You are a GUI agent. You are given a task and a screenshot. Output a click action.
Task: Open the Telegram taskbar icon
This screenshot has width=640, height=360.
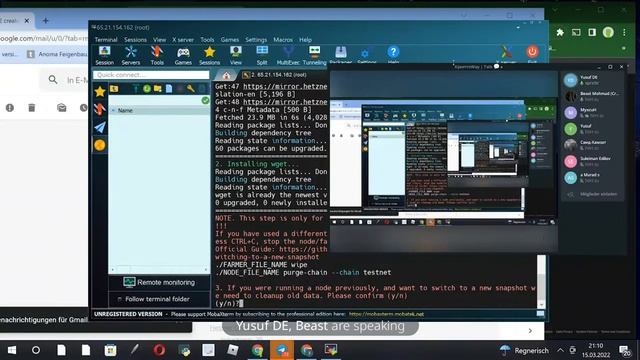coord(282,350)
